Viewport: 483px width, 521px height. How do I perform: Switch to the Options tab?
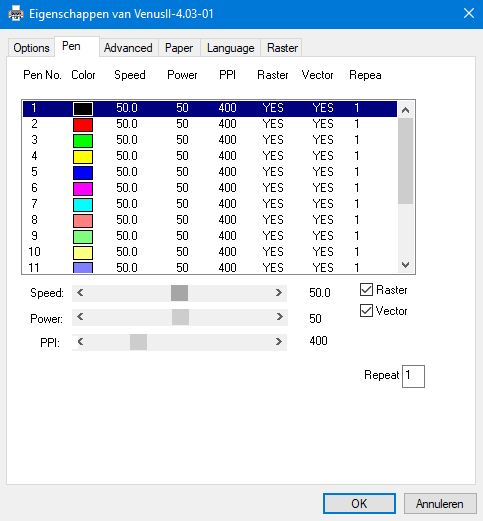[x=31, y=48]
